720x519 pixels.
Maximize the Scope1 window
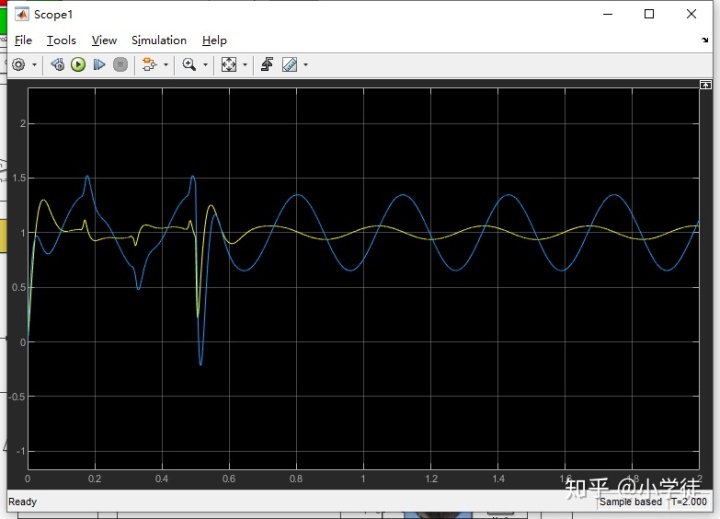click(x=649, y=14)
